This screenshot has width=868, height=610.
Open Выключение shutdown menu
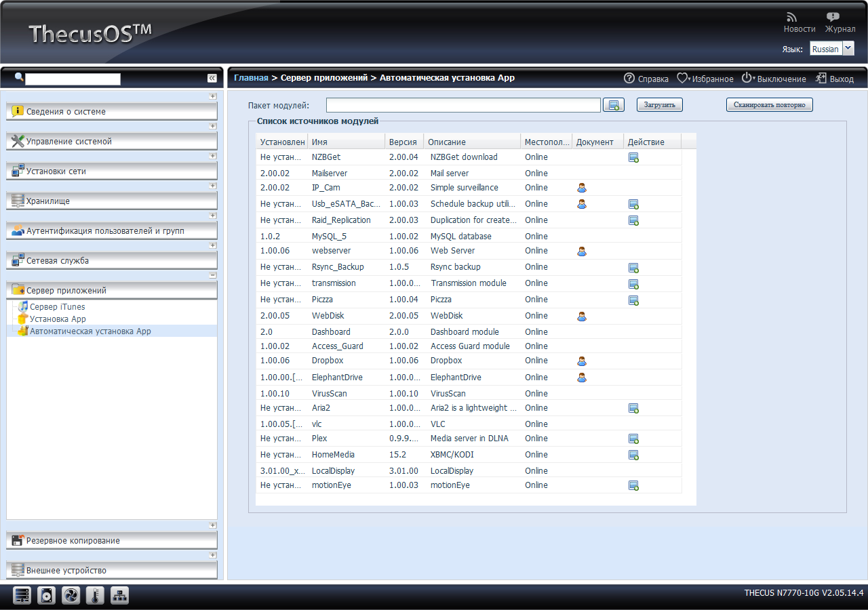pyautogui.click(x=774, y=79)
